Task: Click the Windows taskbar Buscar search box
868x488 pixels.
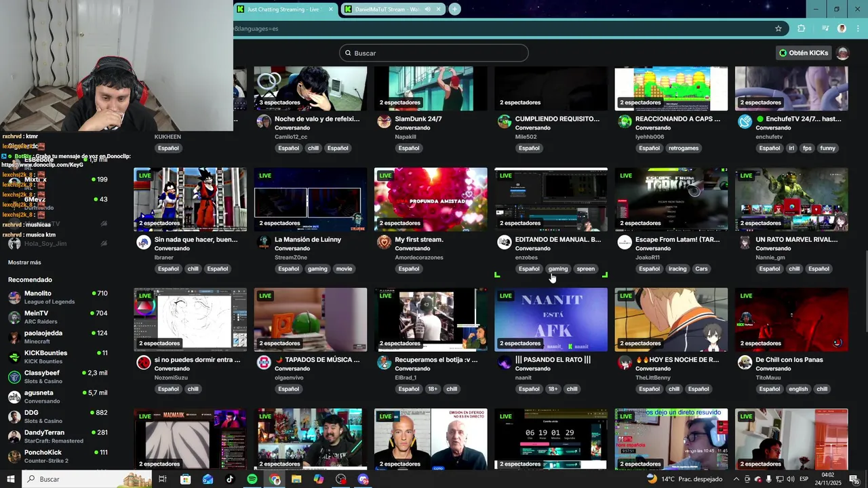Action: (x=87, y=479)
